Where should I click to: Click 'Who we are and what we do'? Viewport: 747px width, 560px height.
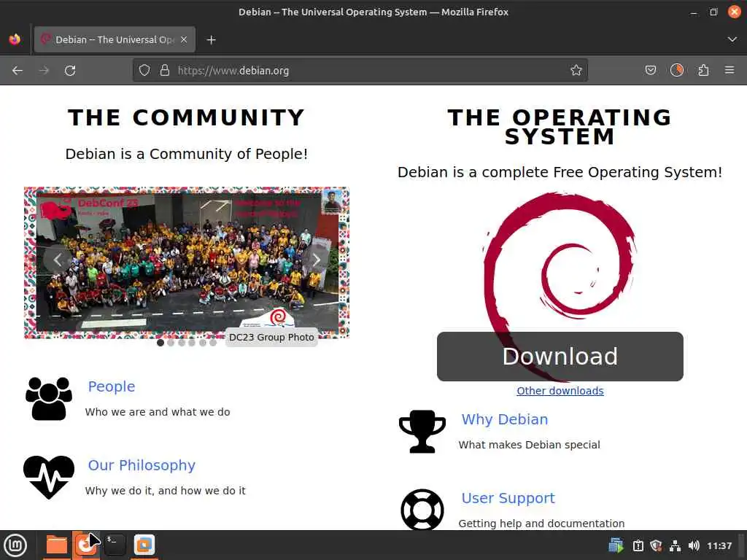click(x=158, y=412)
